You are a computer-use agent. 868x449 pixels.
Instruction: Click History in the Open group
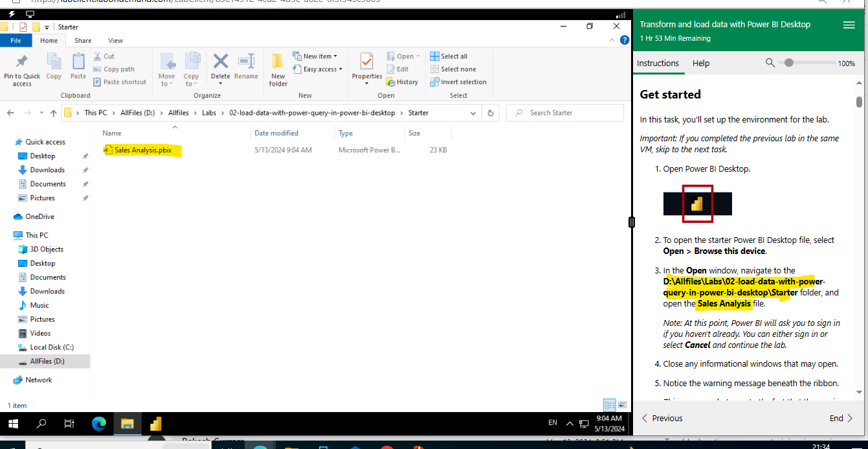coord(402,82)
